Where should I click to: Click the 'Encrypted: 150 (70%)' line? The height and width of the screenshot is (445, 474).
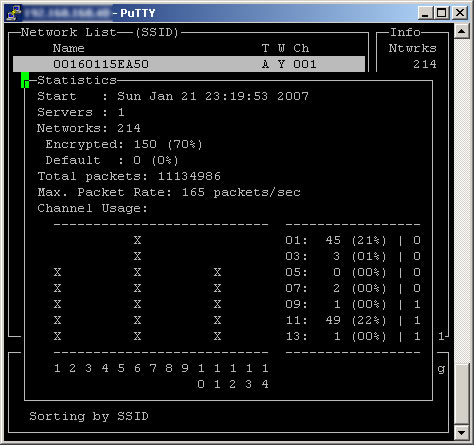tap(124, 144)
